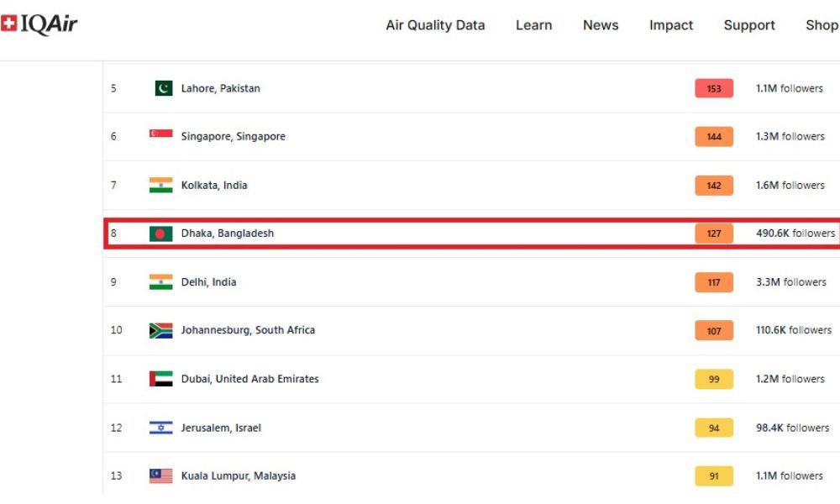Screen dimensions: 840x504
Task: Click the yellow 91 AQI badge
Action: [x=713, y=475]
